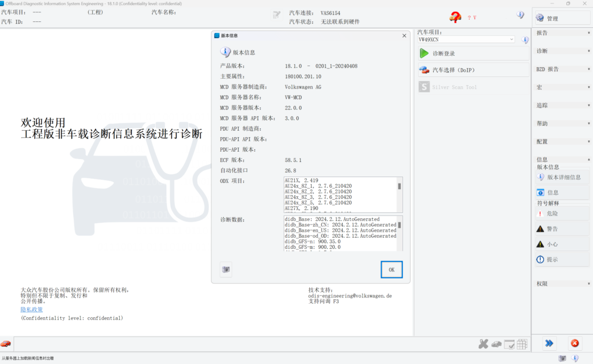Expand the 报告 section
The image size is (593, 364).
561,33
